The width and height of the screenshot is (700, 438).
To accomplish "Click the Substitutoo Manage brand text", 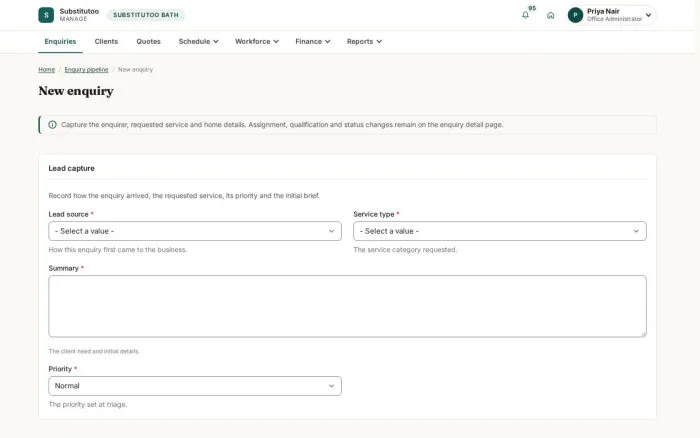I will pos(79,15).
